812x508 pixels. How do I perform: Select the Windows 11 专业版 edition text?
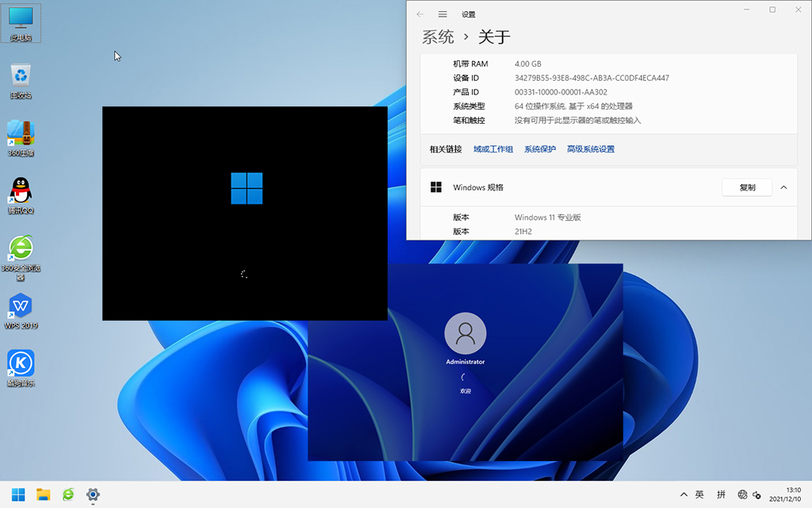[547, 217]
